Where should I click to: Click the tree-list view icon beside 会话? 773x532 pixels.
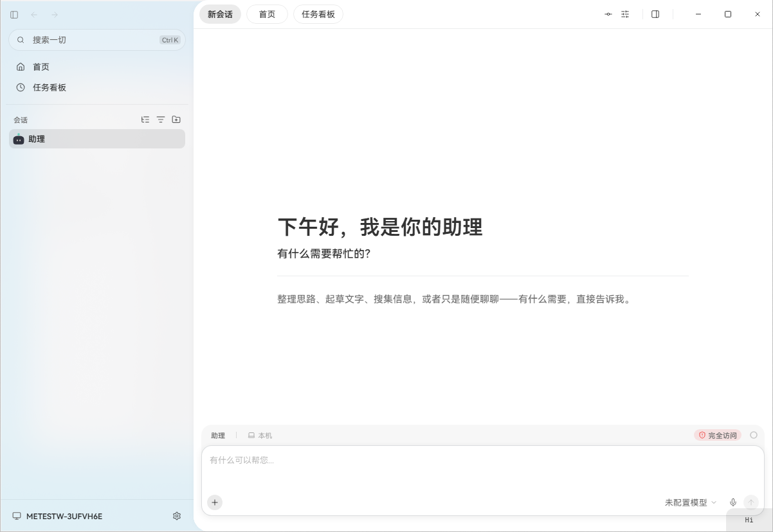pyautogui.click(x=145, y=120)
